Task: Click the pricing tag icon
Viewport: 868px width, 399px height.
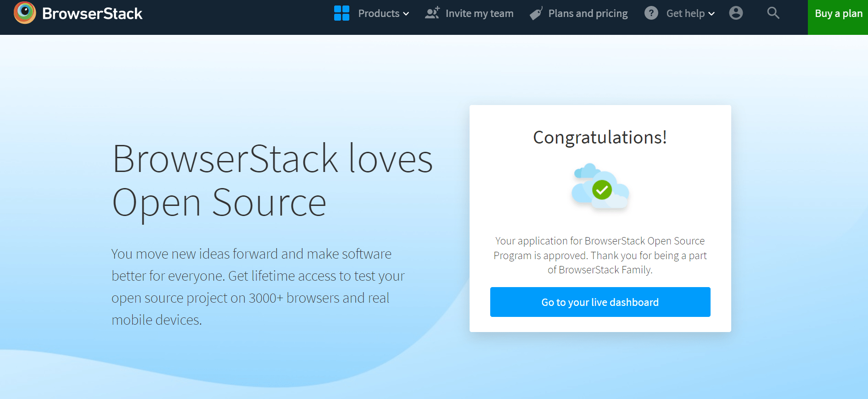Action: (x=536, y=13)
